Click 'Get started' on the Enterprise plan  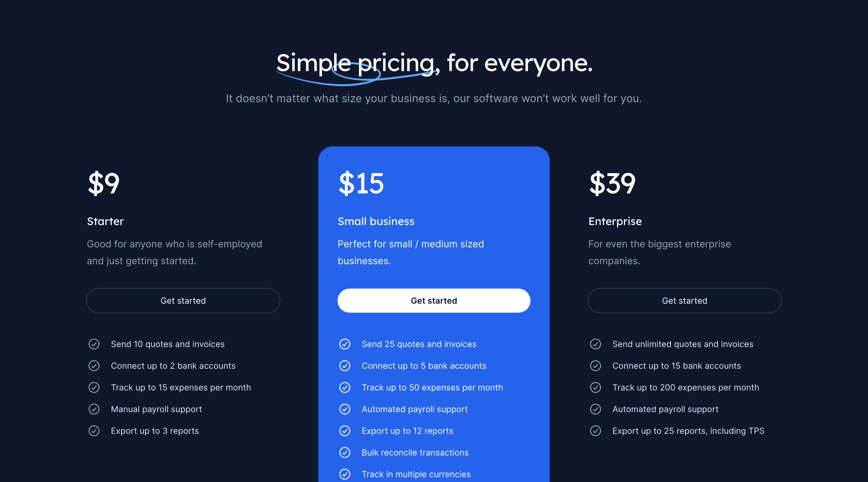[x=684, y=300]
